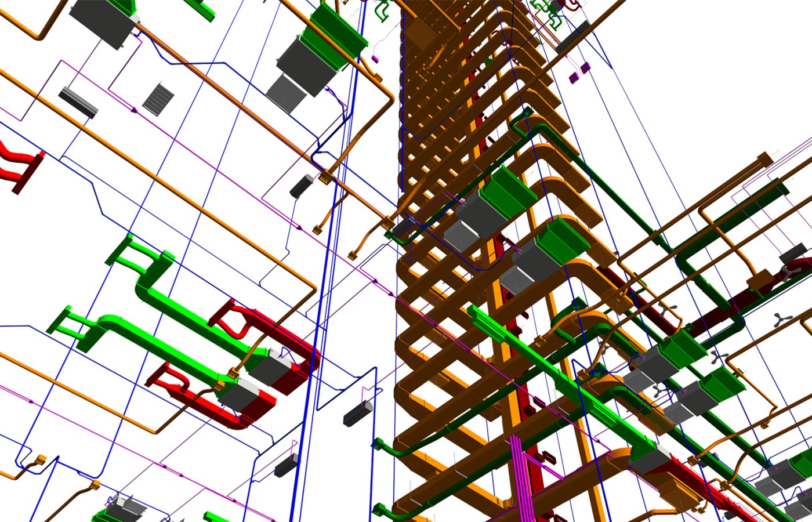
Task: Click the green elbow stub entering the orange duct stack
Action: point(386,447)
